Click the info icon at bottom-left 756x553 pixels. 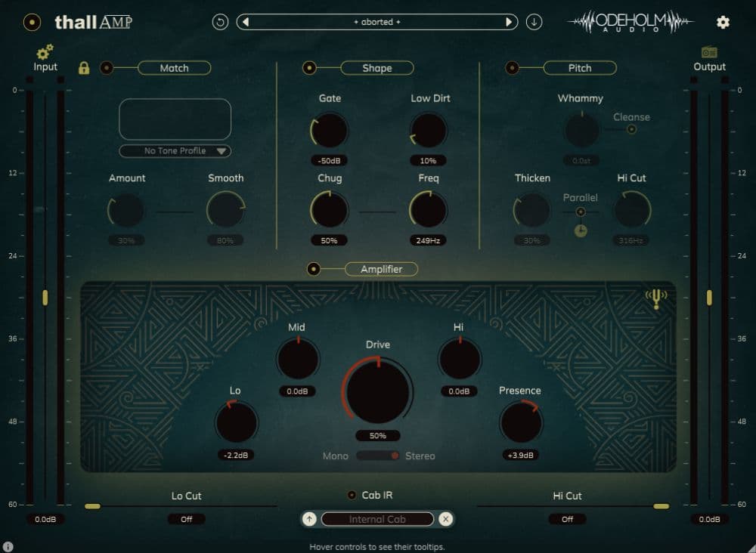click(8, 546)
